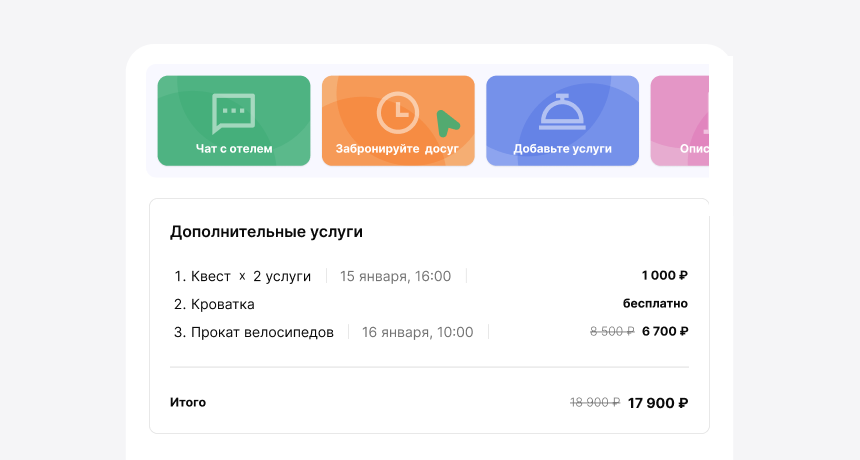The height and width of the screenshot is (460, 860).
Task: Click the clock icon on orange card
Action: click(x=398, y=112)
